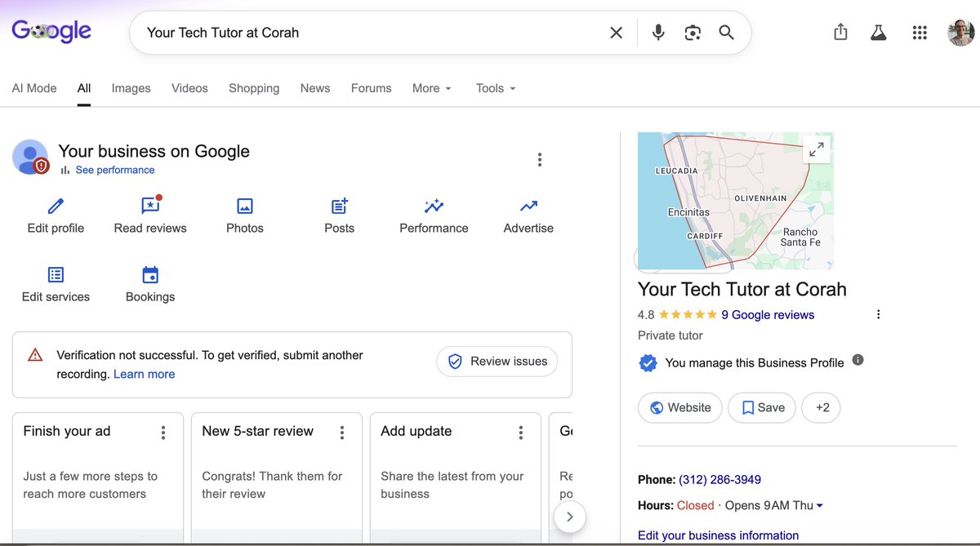Click the Your Tech Tutor at Corah title
Viewport: 980px width, 546px height.
(x=742, y=289)
